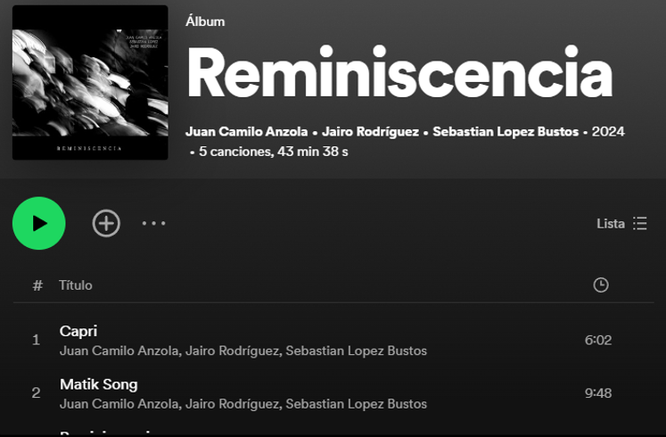
Task: Click the # column header
Action: click(37, 285)
